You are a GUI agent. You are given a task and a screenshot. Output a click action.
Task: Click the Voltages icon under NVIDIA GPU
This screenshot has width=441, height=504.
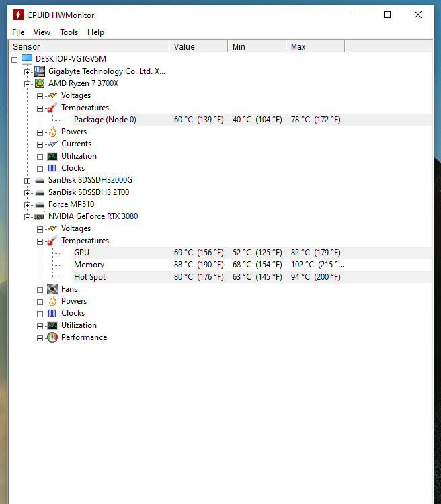[52, 228]
